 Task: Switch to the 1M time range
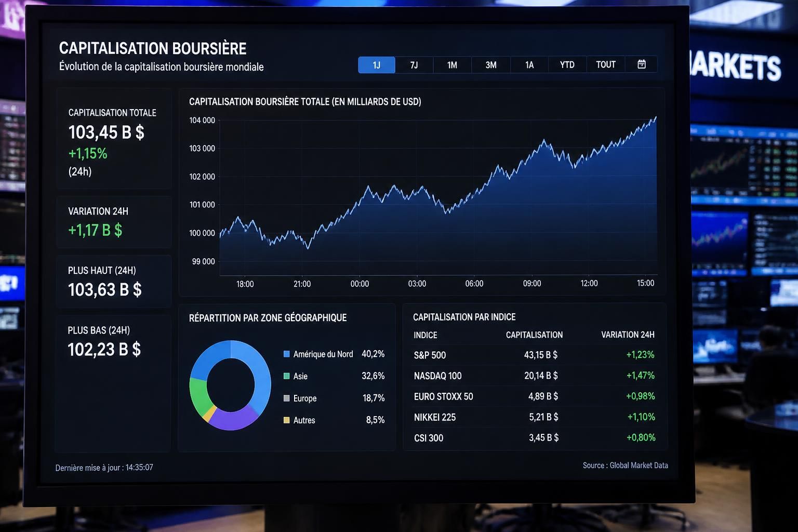click(452, 65)
